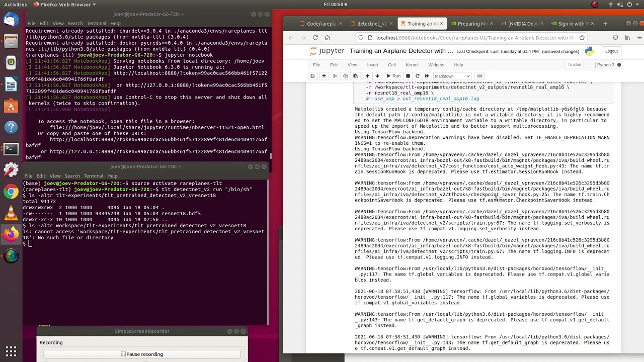Cut selected cells with the scissors icon
Image resolution: width=644 pixels, height=362 pixels.
(335, 76)
